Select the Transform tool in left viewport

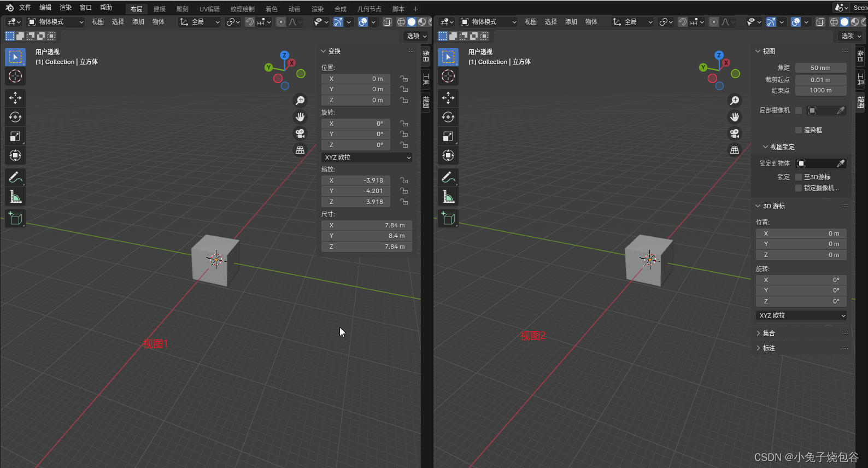(x=15, y=155)
